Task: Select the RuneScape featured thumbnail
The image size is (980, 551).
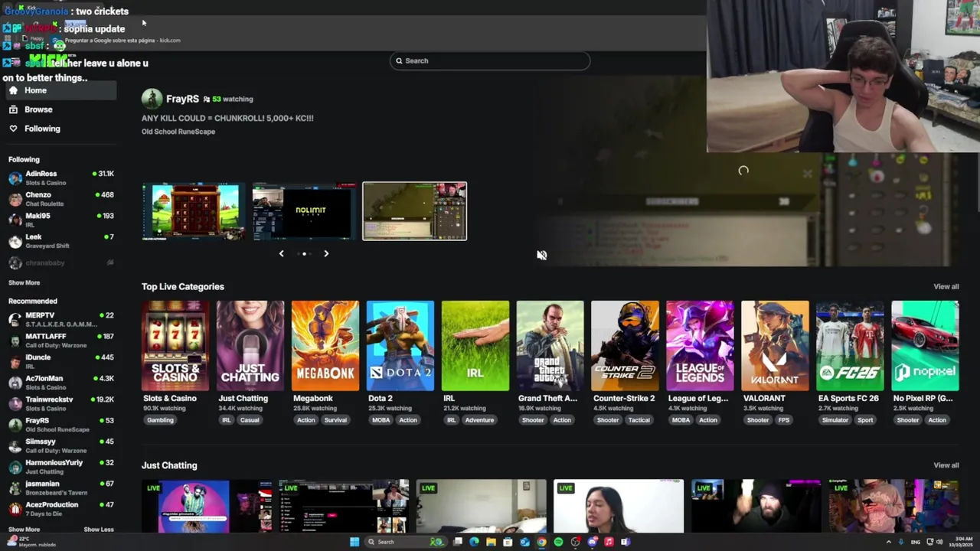Action: (414, 211)
